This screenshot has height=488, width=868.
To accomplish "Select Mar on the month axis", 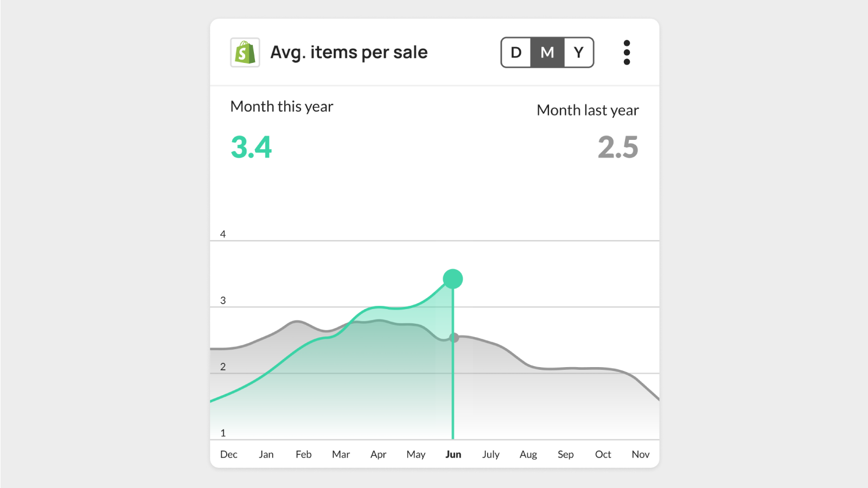I will 341,454.
